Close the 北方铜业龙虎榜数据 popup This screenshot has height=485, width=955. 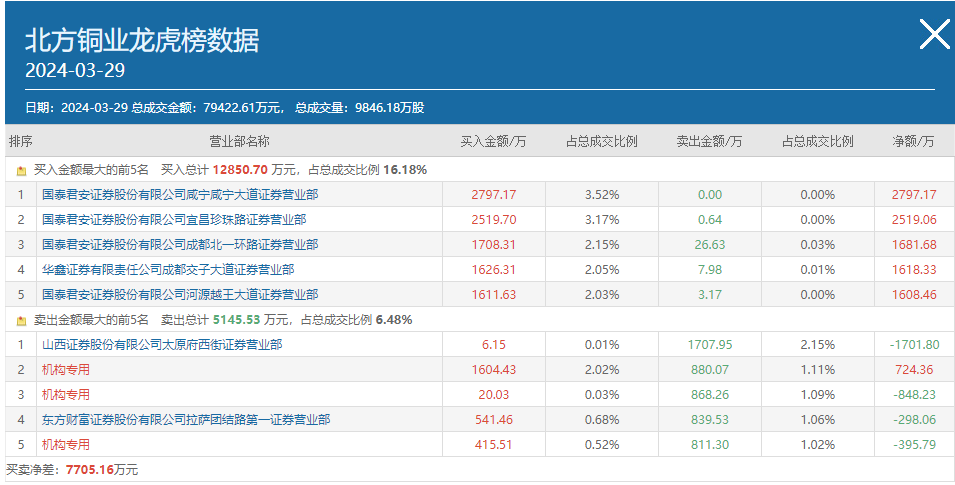[x=934, y=34]
